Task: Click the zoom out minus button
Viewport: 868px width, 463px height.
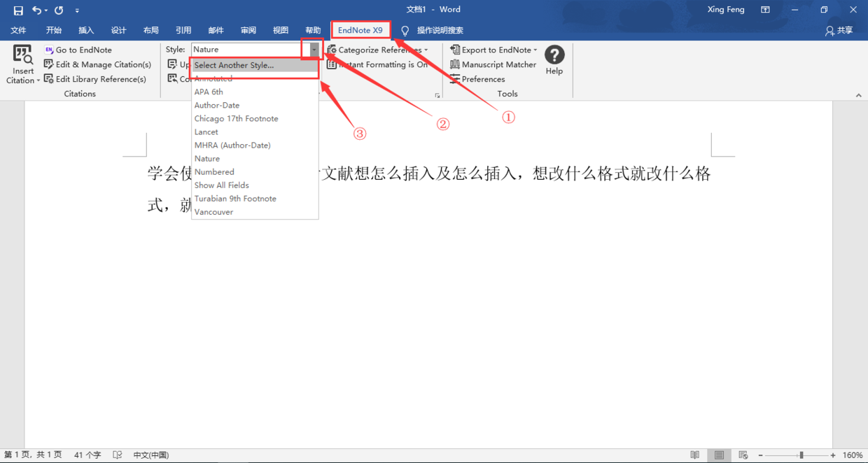Action: click(761, 455)
